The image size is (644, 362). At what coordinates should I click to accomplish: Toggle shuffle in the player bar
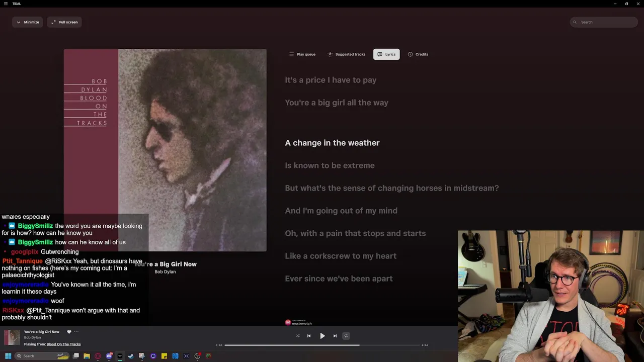[298, 336]
